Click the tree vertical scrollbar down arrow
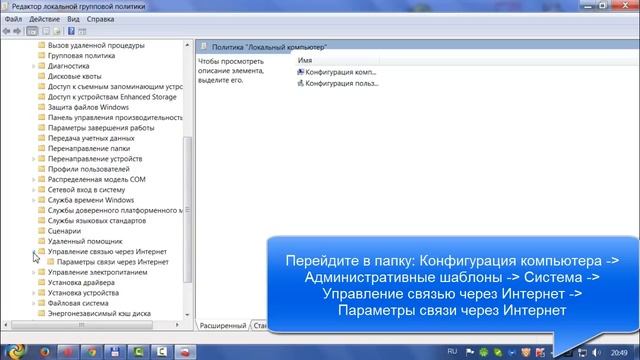 pos(187,315)
